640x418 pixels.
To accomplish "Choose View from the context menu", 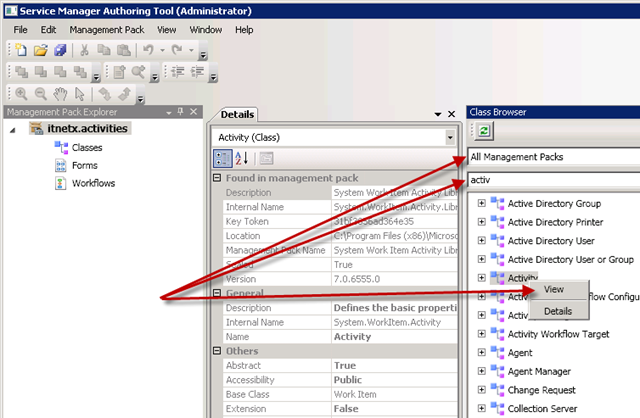I will point(554,289).
